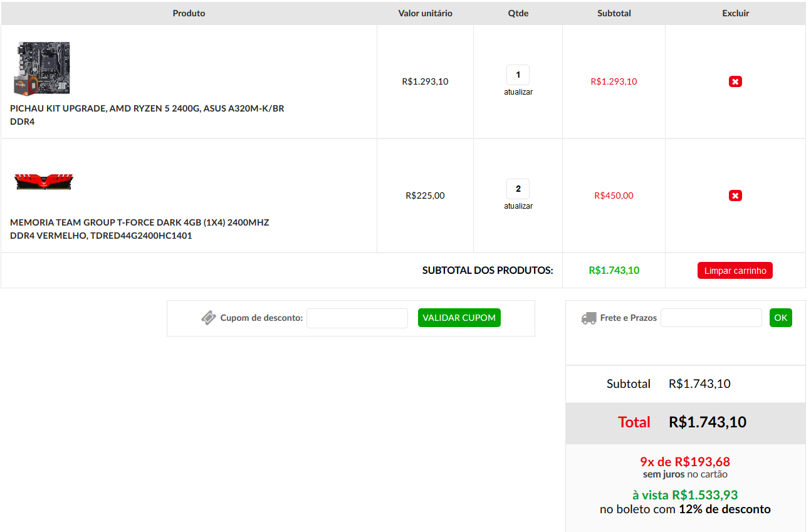The image size is (811, 532).
Task: Remove Pichau Kit Upgrade with red X icon
Action: tap(735, 81)
